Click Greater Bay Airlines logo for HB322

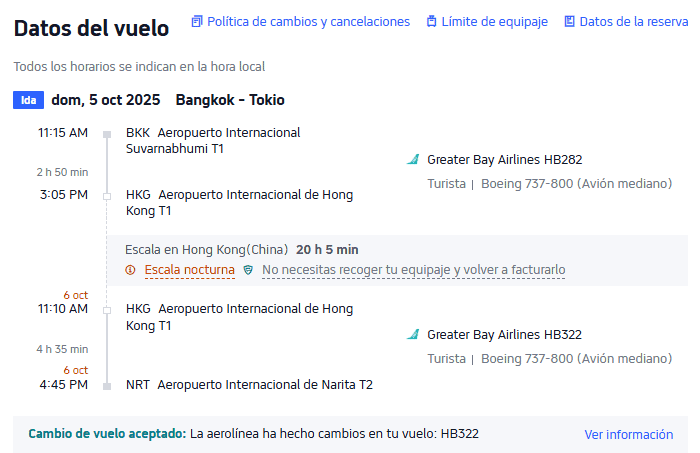click(x=413, y=334)
